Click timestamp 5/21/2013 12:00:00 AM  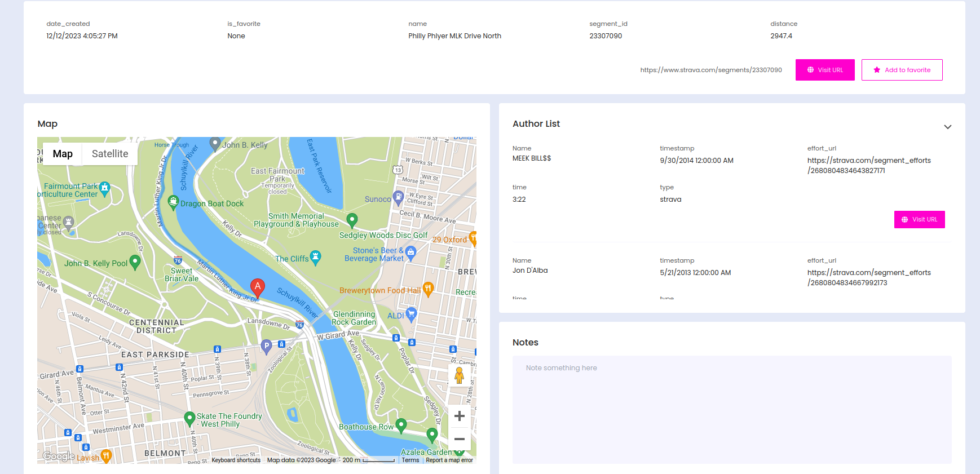pyautogui.click(x=695, y=273)
